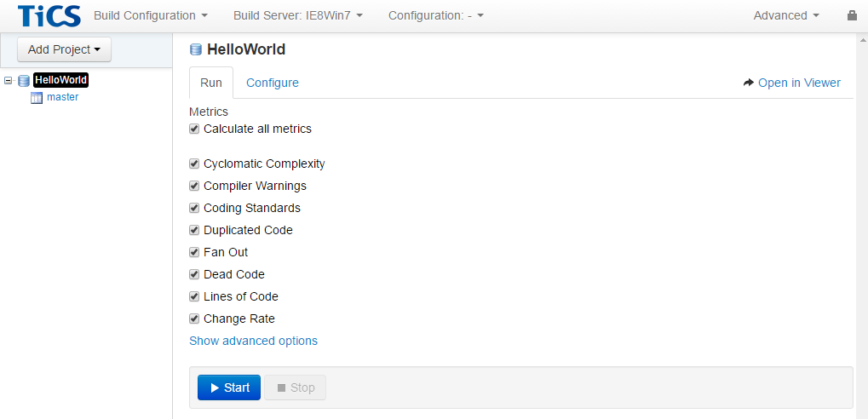The image size is (868, 419).
Task: Open the Build Configuration dropdown
Action: 151,15
